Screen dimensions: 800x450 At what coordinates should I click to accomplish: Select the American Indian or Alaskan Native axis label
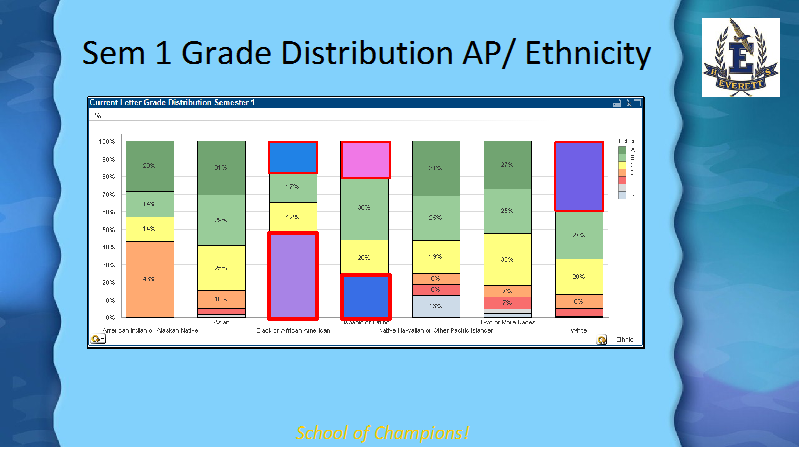point(150,331)
